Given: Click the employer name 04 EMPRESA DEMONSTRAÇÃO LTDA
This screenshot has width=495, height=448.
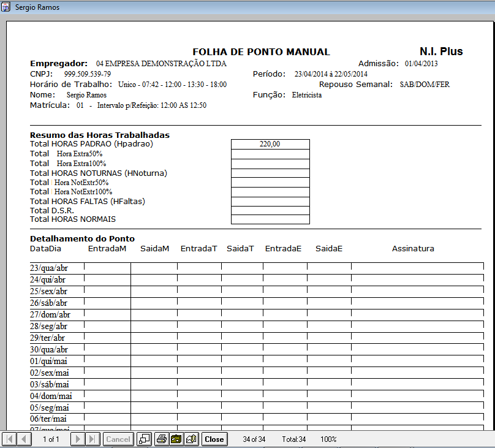Looking at the screenshot, I should pyautogui.click(x=161, y=64).
